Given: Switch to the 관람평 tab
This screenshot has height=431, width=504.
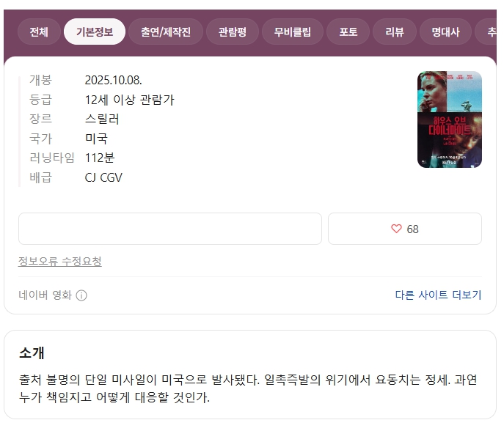Looking at the screenshot, I should (x=233, y=32).
